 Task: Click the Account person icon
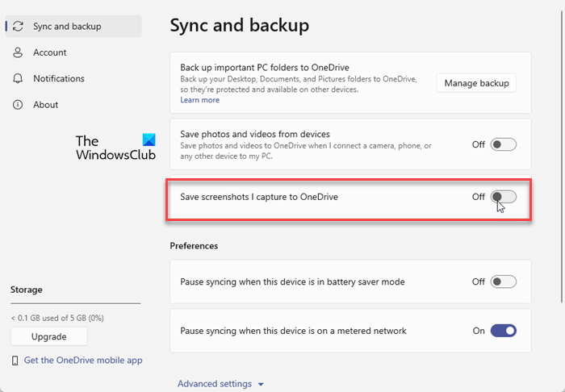(18, 52)
